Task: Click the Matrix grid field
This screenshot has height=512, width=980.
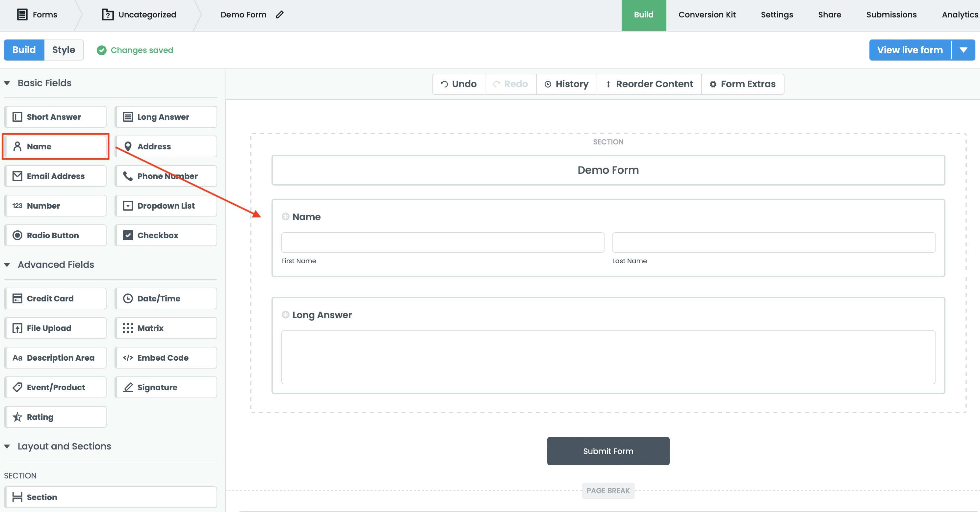Action: (166, 328)
